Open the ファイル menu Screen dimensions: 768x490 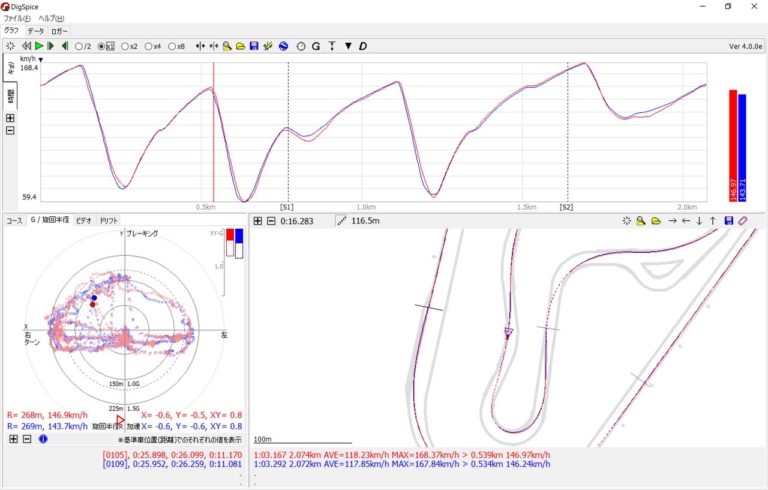click(18, 18)
